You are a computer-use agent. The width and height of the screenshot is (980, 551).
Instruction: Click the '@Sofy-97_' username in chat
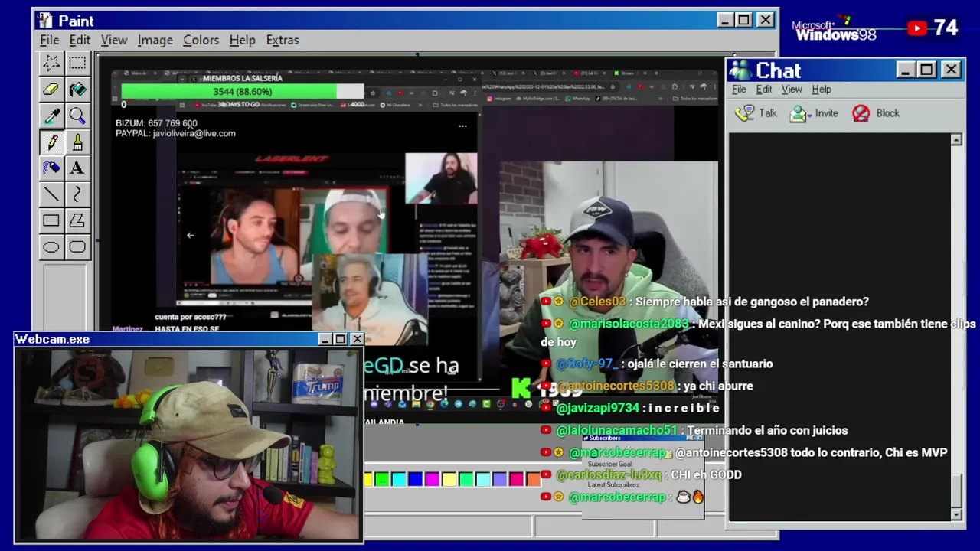tap(588, 364)
